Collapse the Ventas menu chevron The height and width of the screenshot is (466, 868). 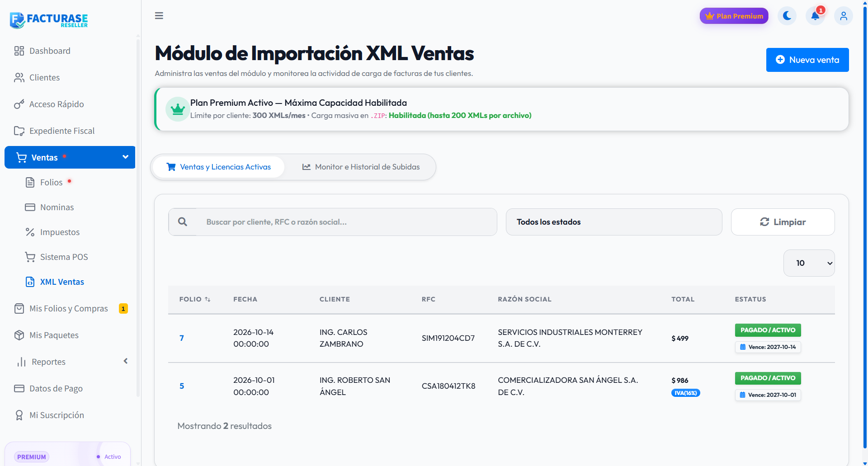coord(125,157)
